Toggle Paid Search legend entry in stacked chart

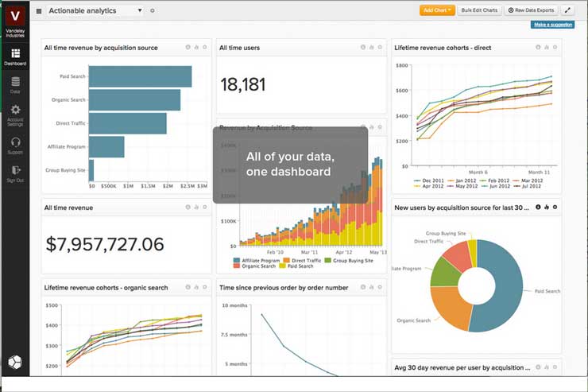click(x=296, y=266)
